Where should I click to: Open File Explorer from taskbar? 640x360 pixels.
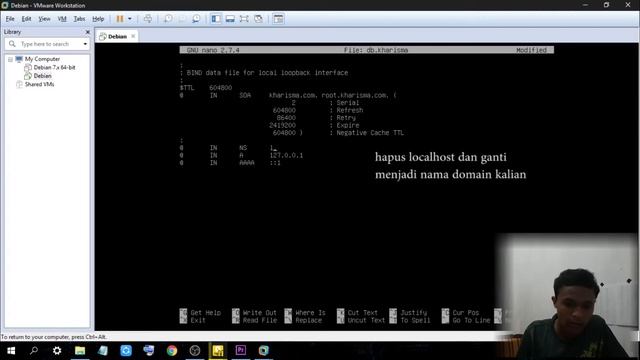80,351
